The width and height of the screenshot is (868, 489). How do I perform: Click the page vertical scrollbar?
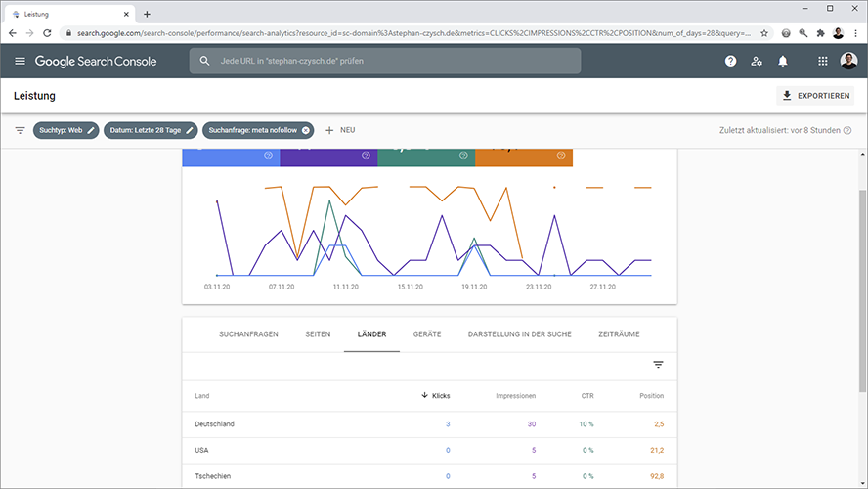point(862,291)
